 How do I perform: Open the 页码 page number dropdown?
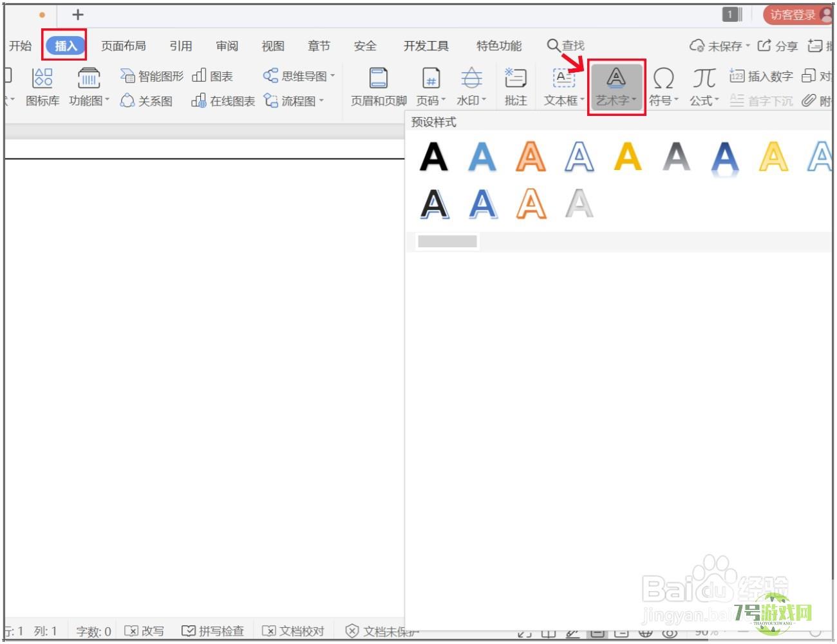(x=431, y=87)
